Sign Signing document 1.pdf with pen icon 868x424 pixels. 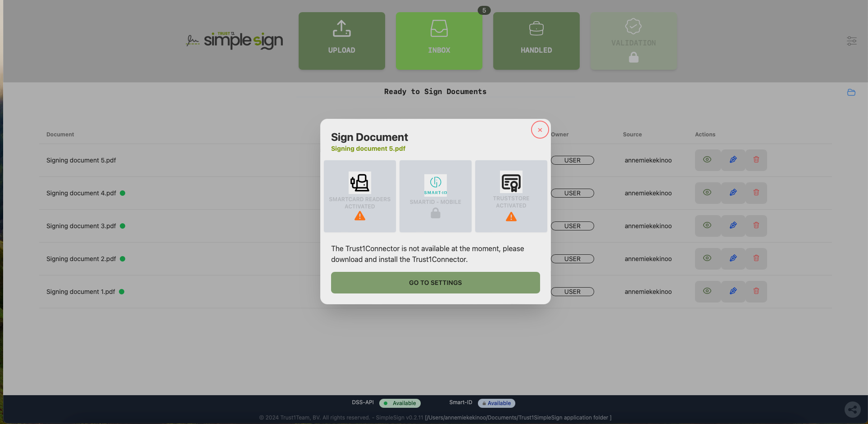(733, 291)
